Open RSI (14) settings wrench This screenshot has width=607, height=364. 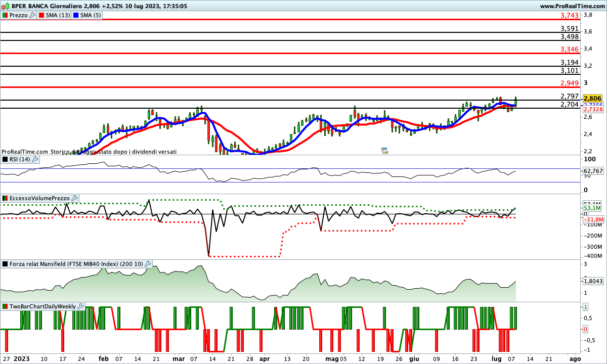(35, 159)
